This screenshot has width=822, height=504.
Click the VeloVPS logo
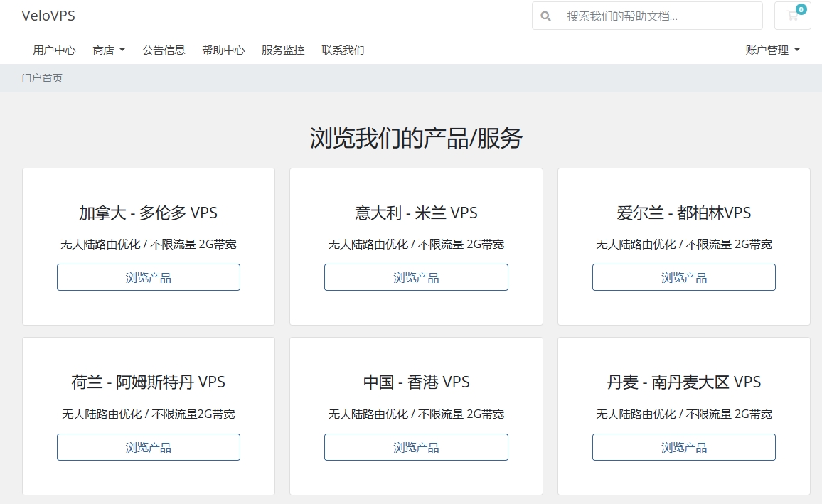coord(48,15)
